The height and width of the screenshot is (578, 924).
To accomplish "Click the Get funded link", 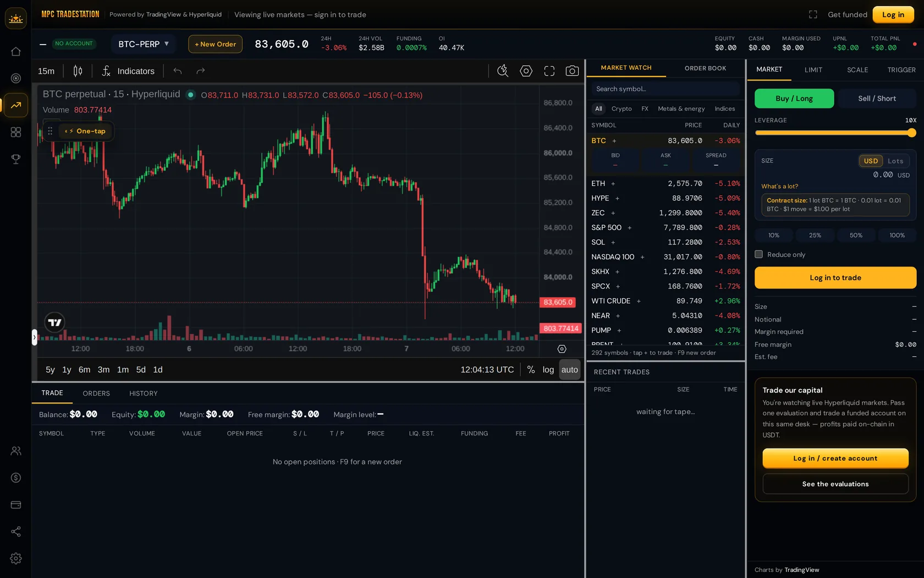I will click(x=848, y=15).
